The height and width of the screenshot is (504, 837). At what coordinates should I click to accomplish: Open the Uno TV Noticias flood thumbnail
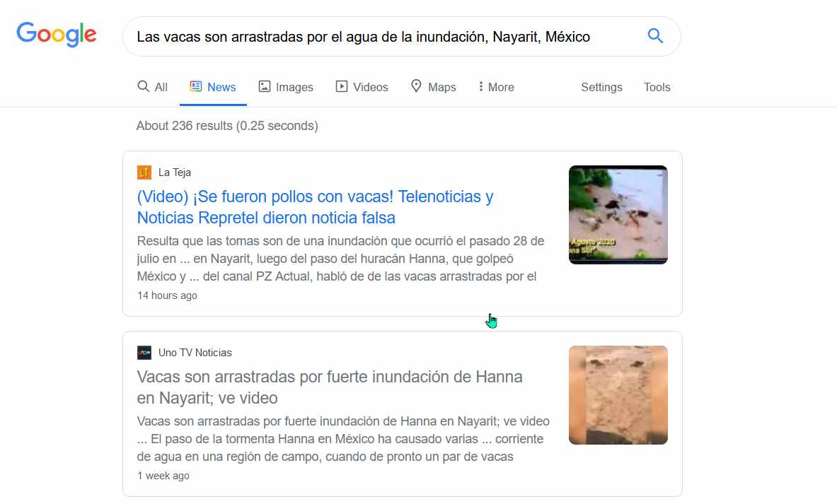pos(618,394)
